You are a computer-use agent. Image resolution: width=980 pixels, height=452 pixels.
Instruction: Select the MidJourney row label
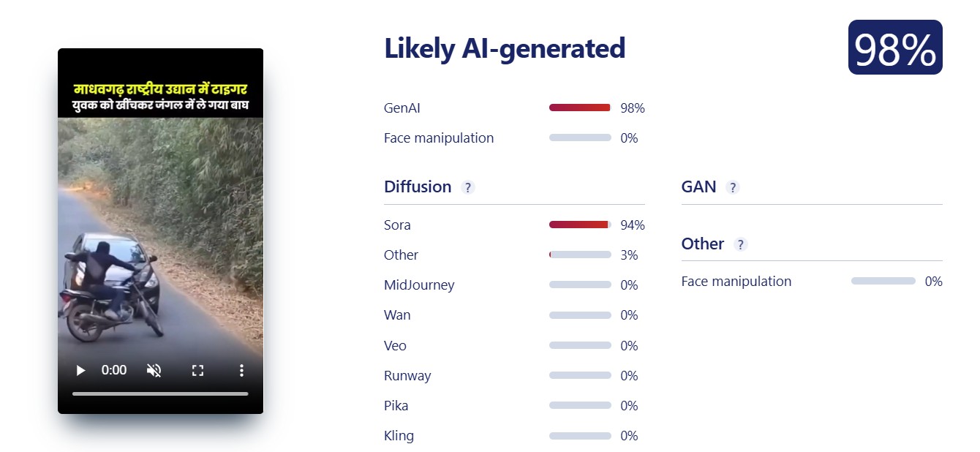(419, 285)
